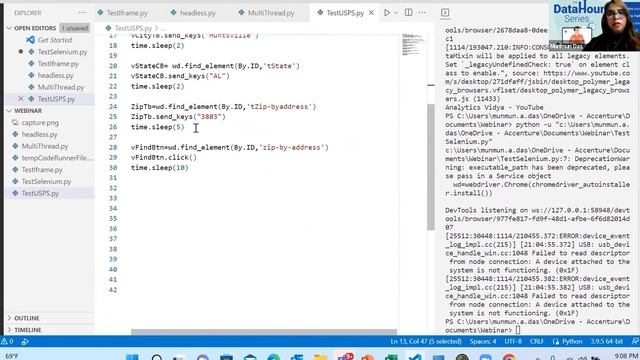Screen dimensions: 640x360
Task: Open Windows Start menu
Action: pyautogui.click(x=132, y=358)
